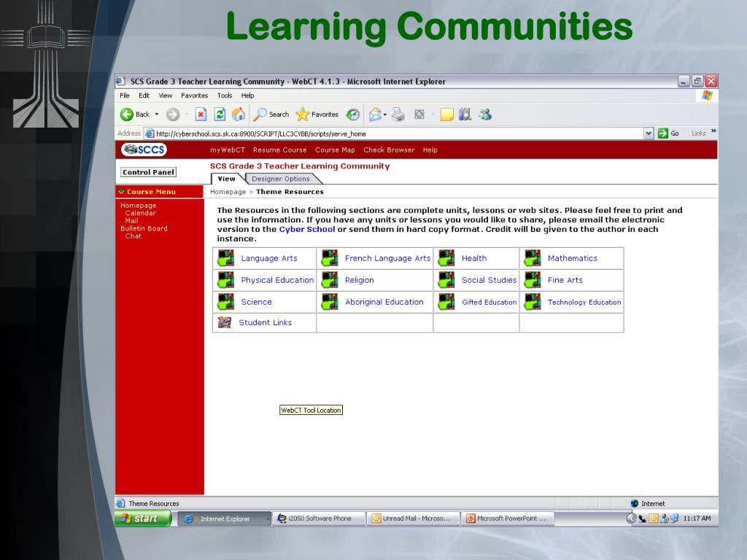
Task: Click the Stop loading icon
Action: [201, 114]
